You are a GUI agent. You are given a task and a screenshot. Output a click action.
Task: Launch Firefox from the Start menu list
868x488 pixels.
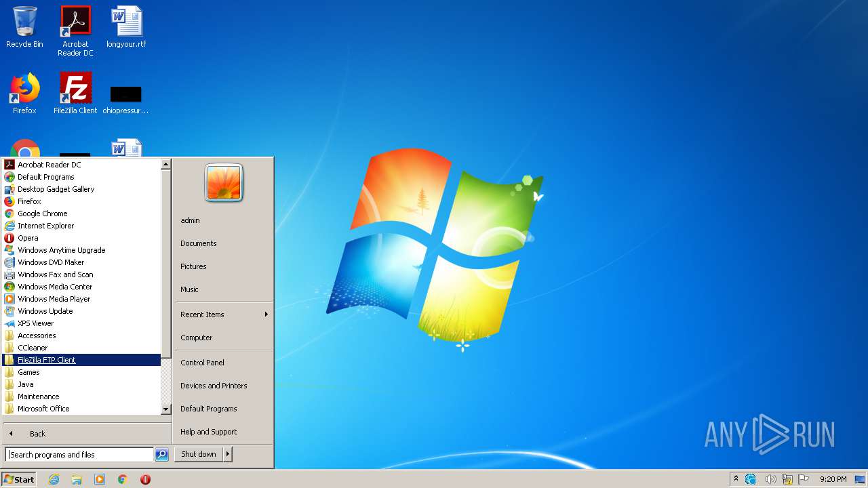[82, 201]
